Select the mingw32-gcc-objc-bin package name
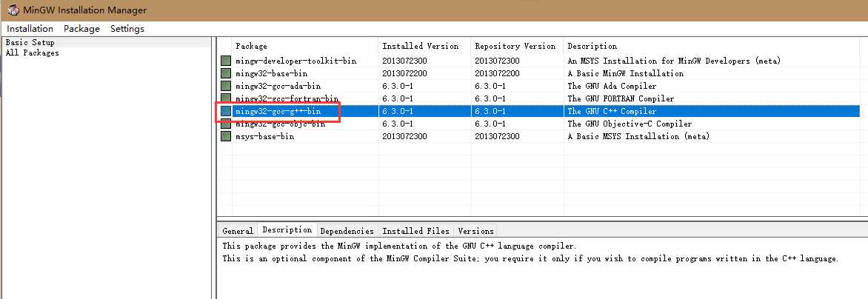868x299 pixels. coord(280,124)
